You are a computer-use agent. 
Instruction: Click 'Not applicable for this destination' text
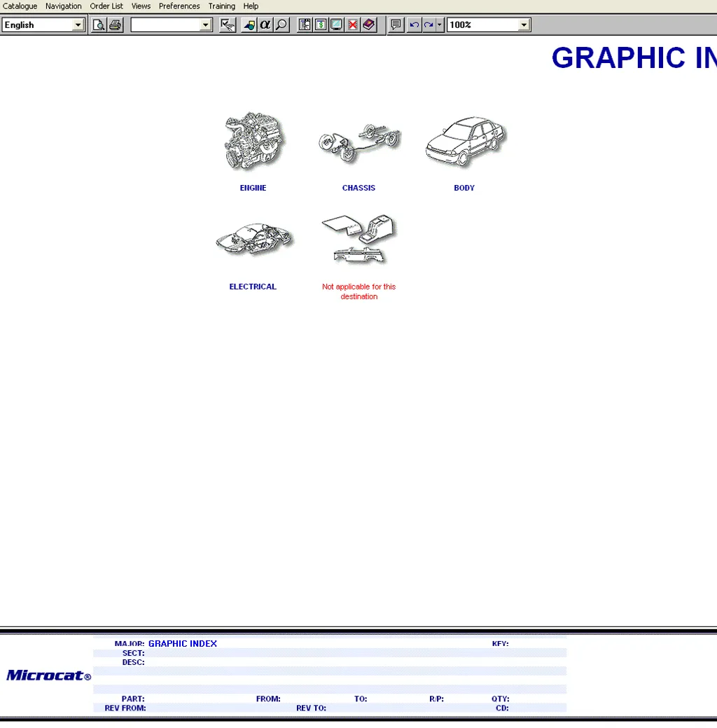pos(358,291)
